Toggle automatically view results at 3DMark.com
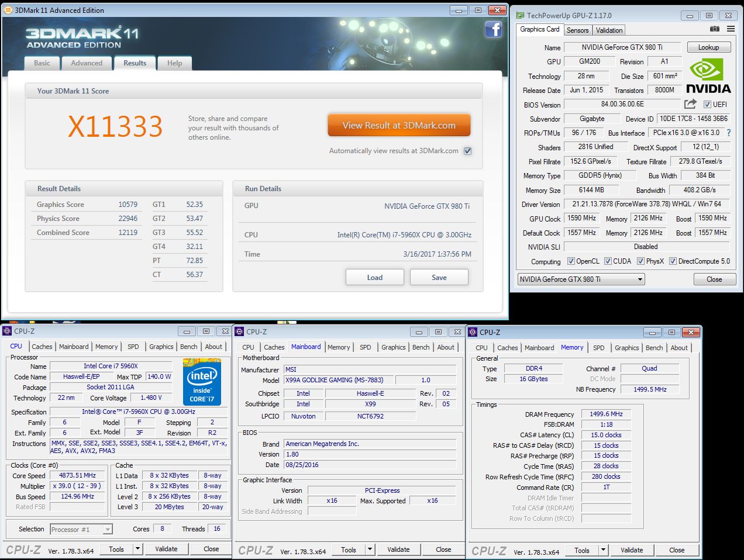This screenshot has height=560, width=744. tap(467, 151)
